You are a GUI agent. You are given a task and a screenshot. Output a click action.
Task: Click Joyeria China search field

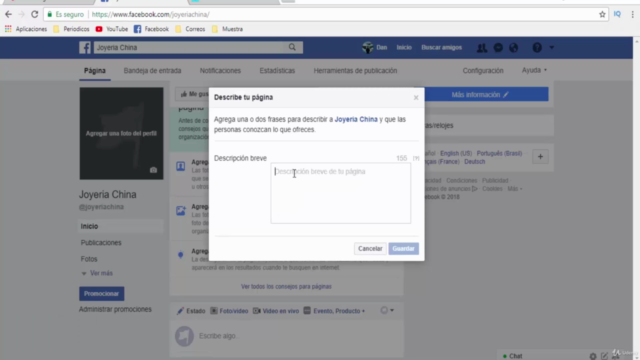tap(189, 47)
